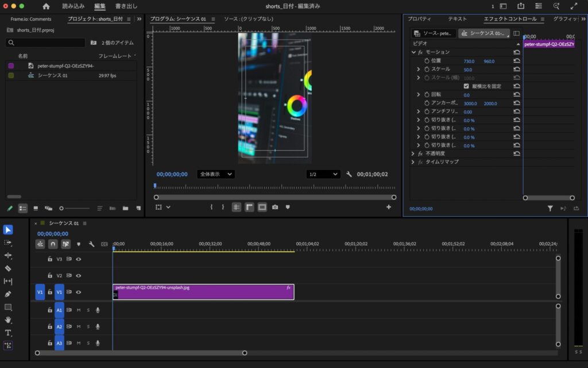Reset the スケール parameter
Viewport: 588px width, 368px height.
517,70
